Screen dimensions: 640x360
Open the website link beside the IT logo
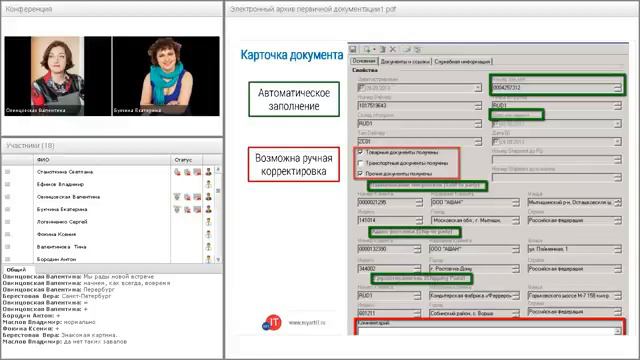coord(307,322)
